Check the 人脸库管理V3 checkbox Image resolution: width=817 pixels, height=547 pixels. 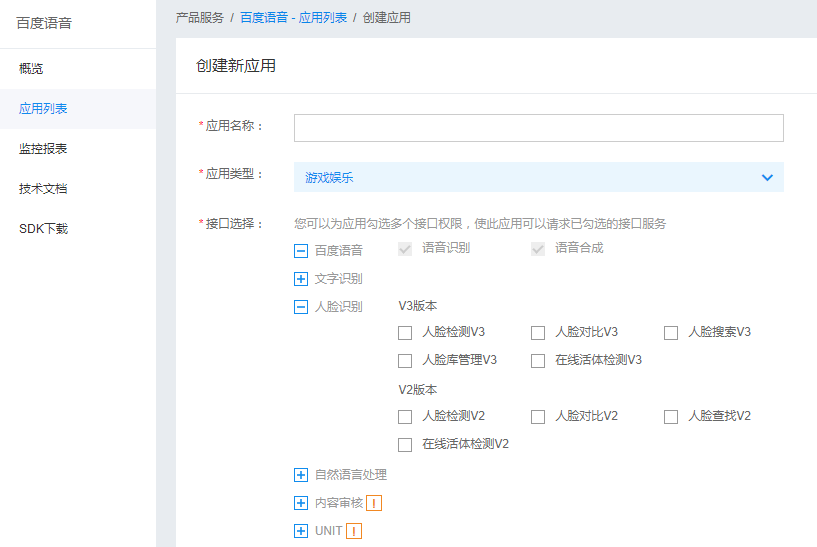coord(405,361)
